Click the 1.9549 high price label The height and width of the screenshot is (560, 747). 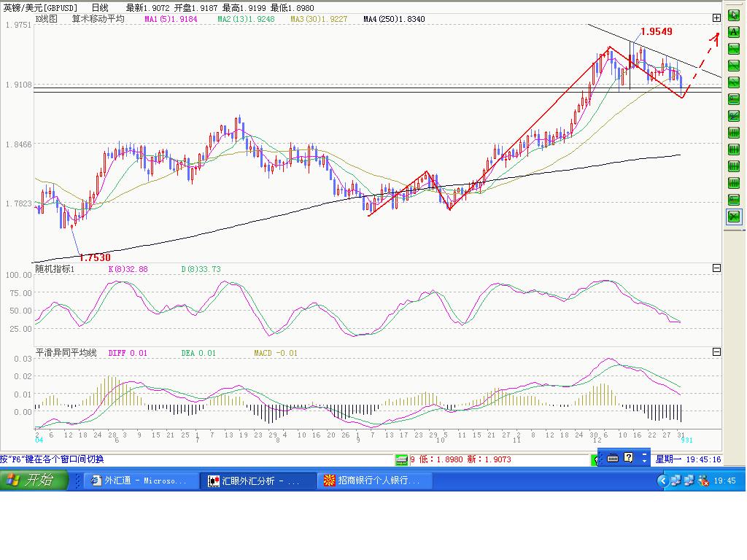[656, 31]
